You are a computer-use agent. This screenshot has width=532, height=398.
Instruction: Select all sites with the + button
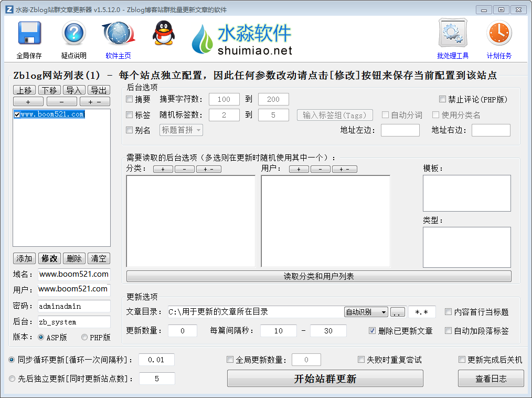(28, 101)
